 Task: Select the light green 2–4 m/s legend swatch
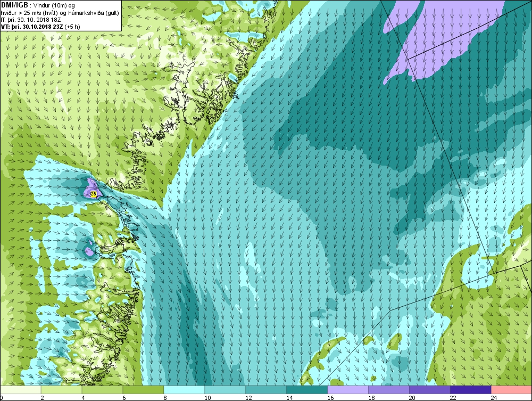pyautogui.click(x=61, y=389)
